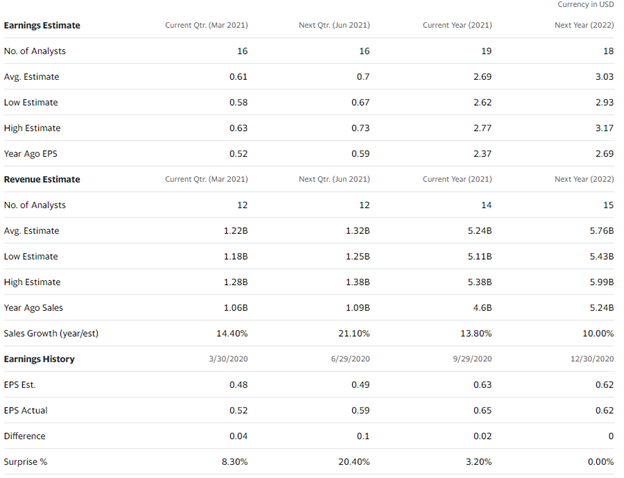Click the 6/29/2020 earnings history column header

click(348, 359)
